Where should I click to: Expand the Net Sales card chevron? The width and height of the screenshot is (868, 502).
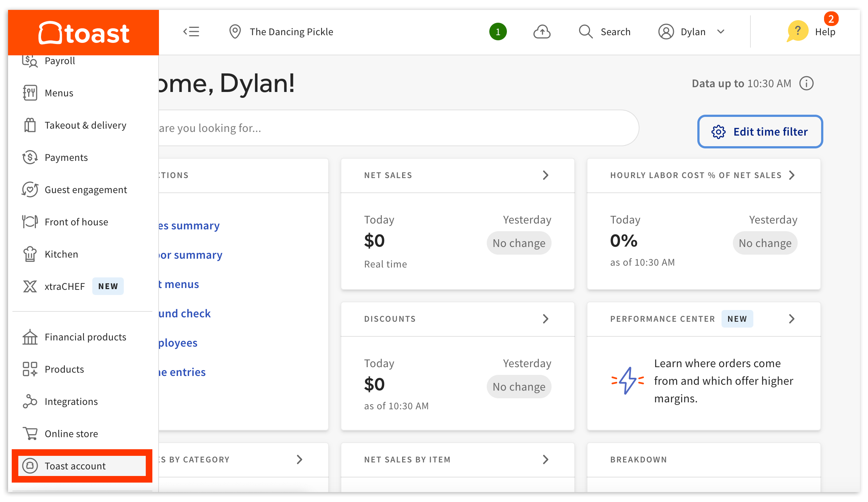(x=545, y=175)
